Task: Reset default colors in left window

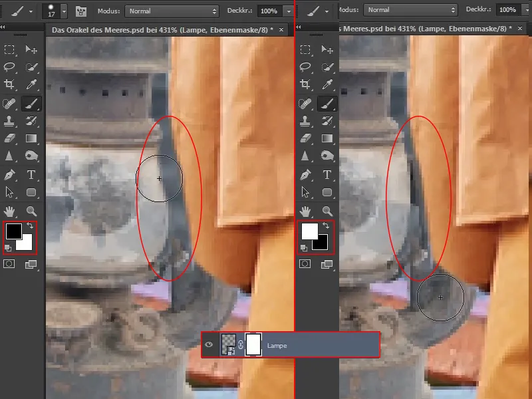Action: (8, 248)
